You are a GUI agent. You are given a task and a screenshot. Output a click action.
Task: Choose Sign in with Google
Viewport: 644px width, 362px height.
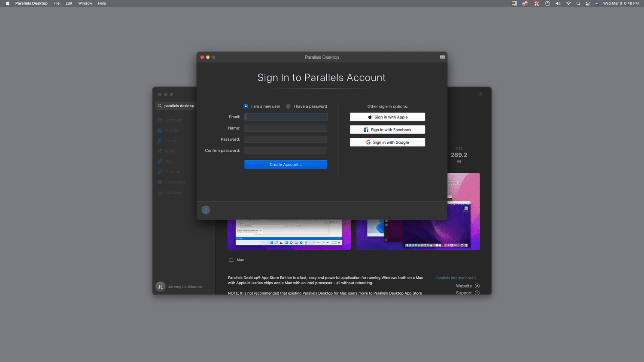pos(387,142)
